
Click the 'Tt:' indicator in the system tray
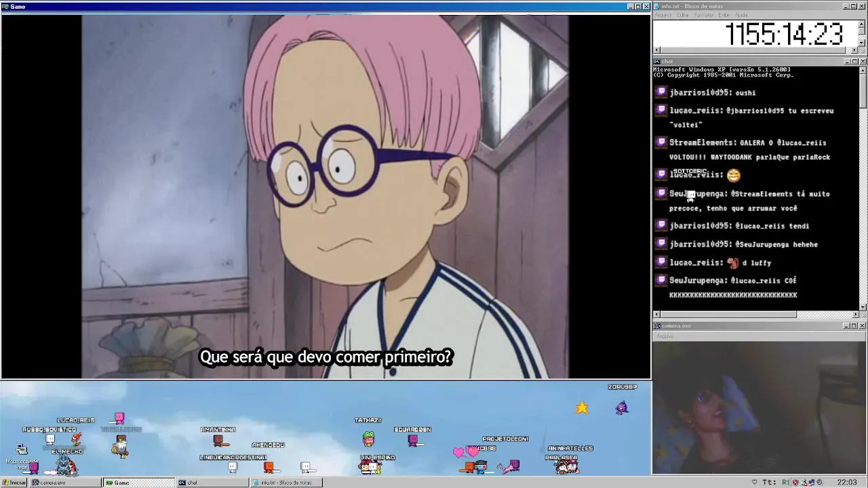[x=769, y=483]
